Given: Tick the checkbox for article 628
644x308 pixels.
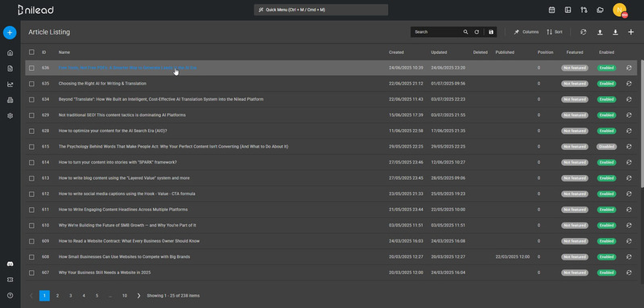Looking at the screenshot, I should tap(31, 131).
